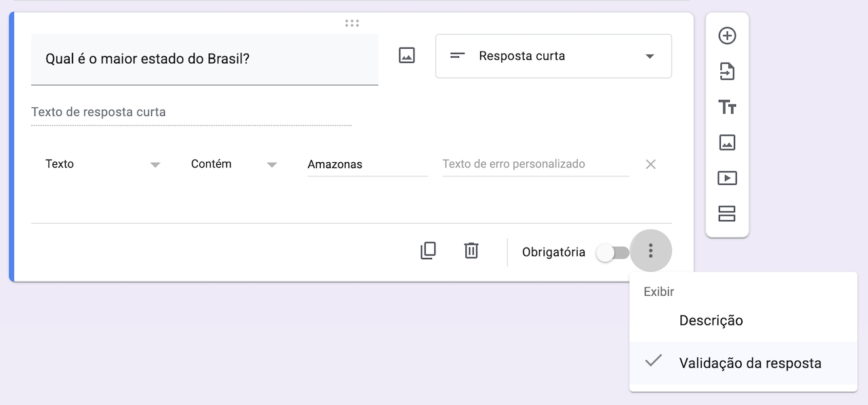868x405 pixels.
Task: Remove validation rule with X button
Action: [x=650, y=164]
